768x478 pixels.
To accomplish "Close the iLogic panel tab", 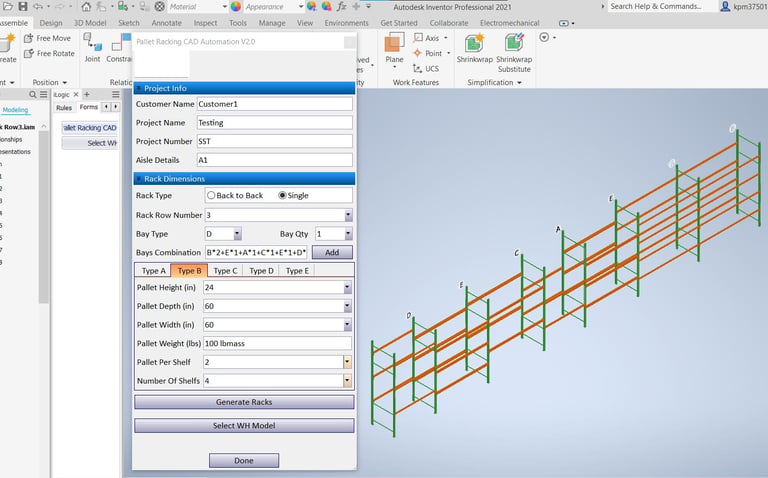I will click(x=76, y=95).
